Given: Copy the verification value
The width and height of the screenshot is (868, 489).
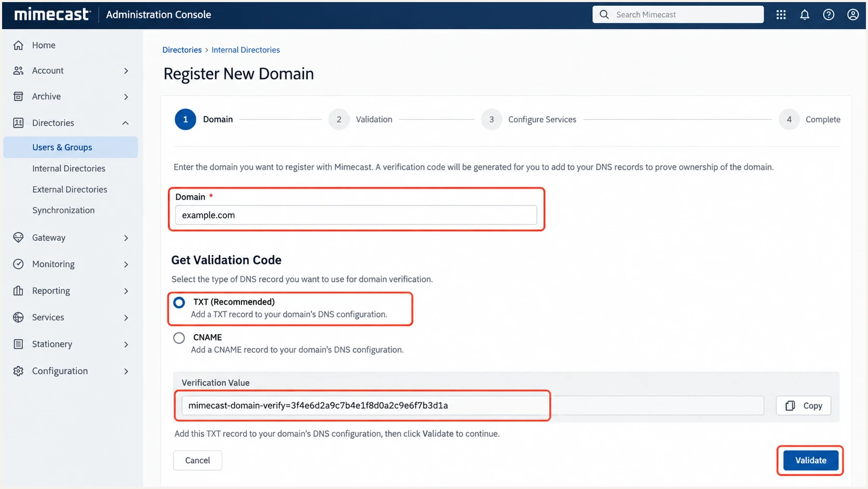Looking at the screenshot, I should coord(804,406).
